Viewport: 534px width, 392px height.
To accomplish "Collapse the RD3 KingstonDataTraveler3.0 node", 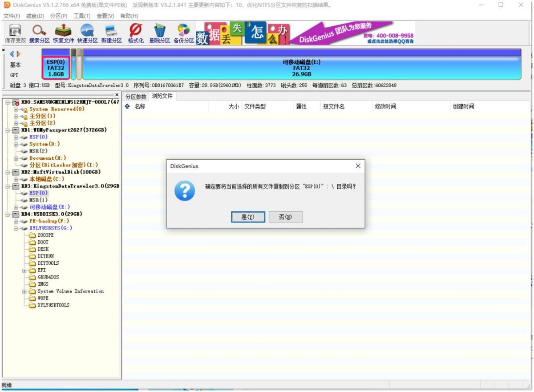I will pyautogui.click(x=8, y=186).
